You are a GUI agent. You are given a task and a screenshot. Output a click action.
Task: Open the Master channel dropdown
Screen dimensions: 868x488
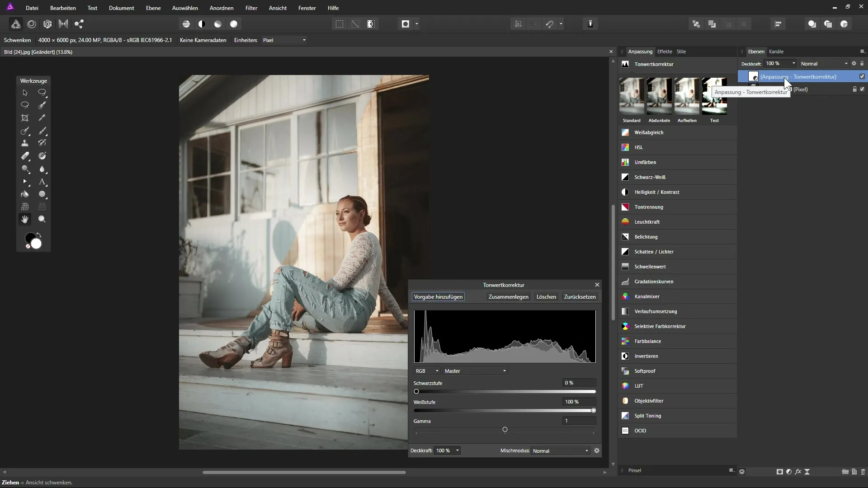coord(475,371)
